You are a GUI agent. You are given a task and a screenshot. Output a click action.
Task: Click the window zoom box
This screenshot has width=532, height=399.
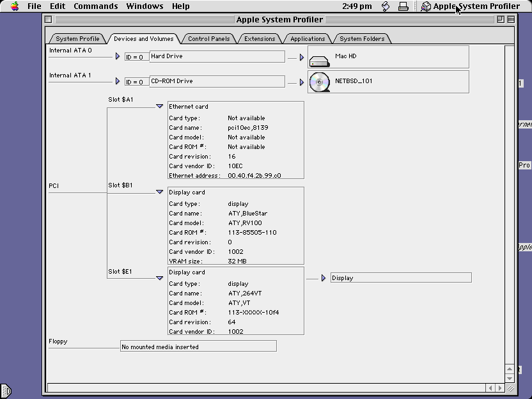pyautogui.click(x=501, y=19)
